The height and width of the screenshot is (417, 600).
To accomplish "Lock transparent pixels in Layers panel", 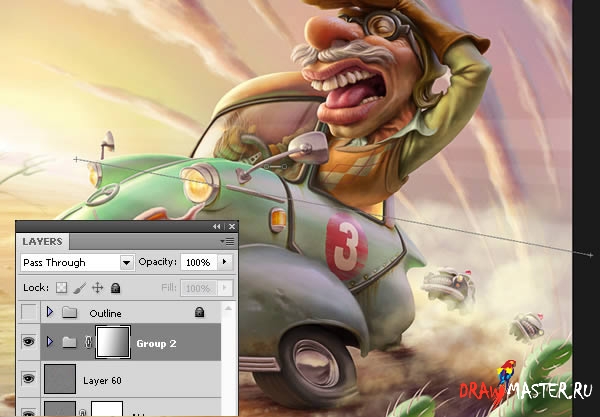I will click(x=62, y=288).
